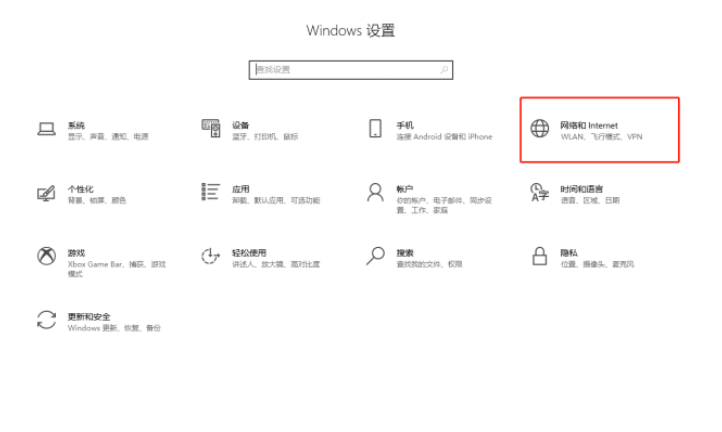Image resolution: width=722 pixels, height=432 pixels.
Task: Click the globe icon for 网络和 Internet
Action: (x=540, y=129)
